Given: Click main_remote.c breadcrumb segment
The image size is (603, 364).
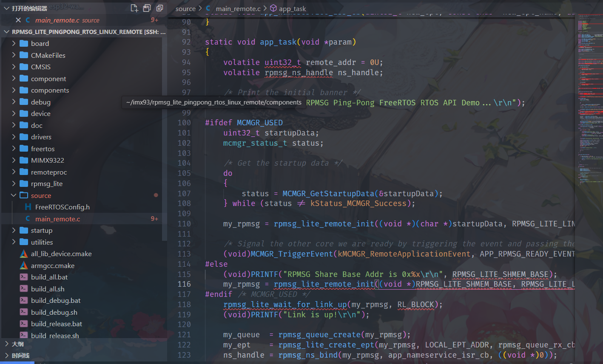Looking at the screenshot, I should 238,8.
